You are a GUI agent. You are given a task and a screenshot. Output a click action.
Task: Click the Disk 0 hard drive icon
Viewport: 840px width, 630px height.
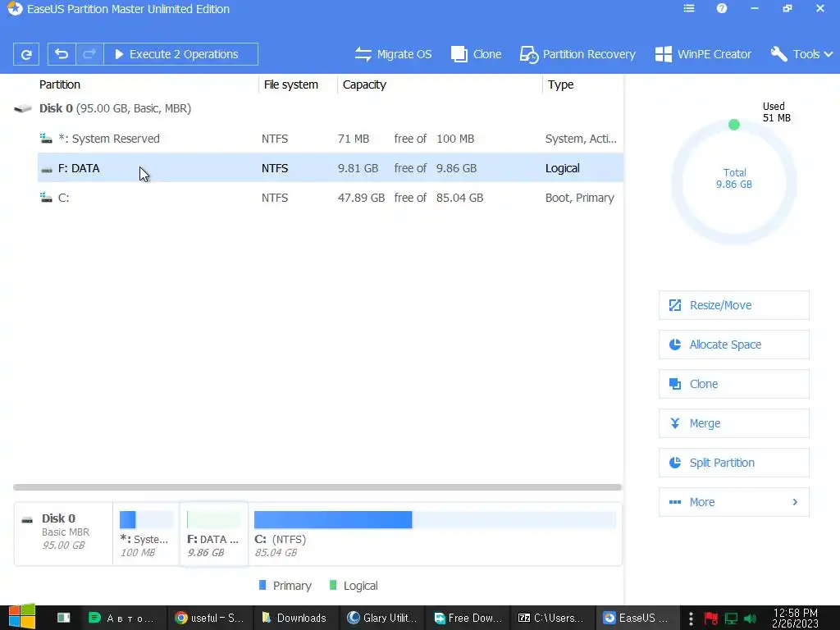pos(22,109)
